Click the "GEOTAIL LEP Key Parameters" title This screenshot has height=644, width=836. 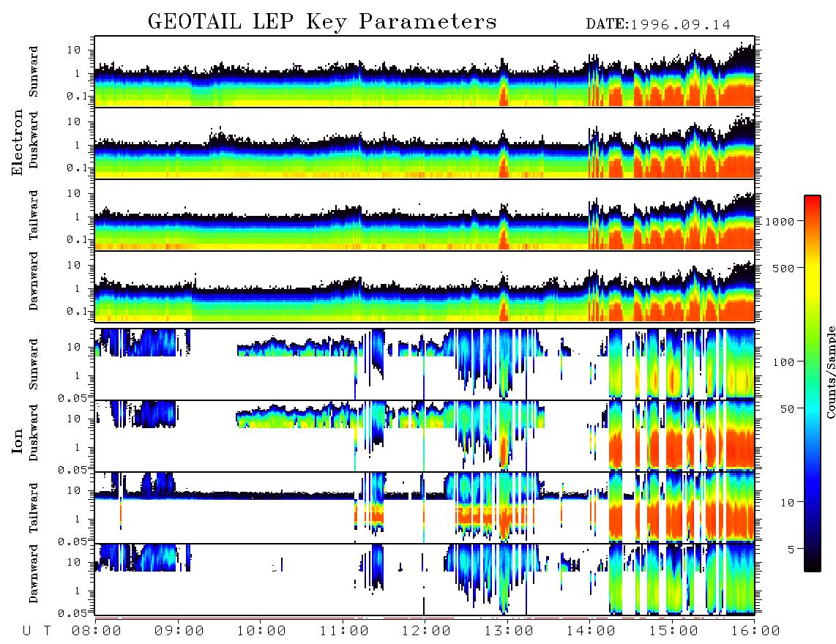click(322, 22)
